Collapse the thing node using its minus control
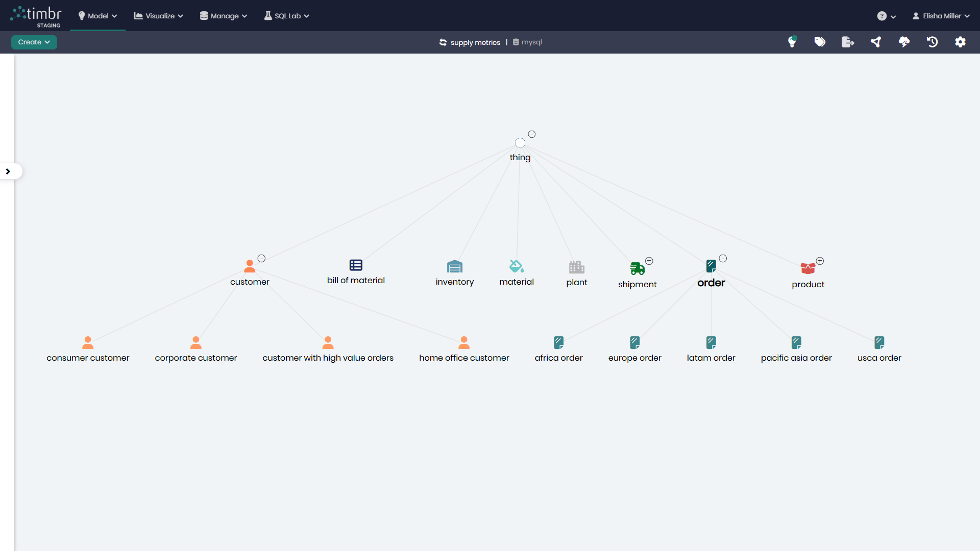980x551 pixels. [x=531, y=134]
